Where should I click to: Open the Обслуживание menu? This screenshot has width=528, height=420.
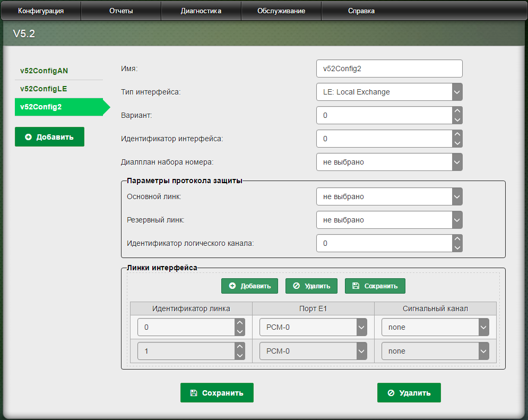click(x=281, y=11)
